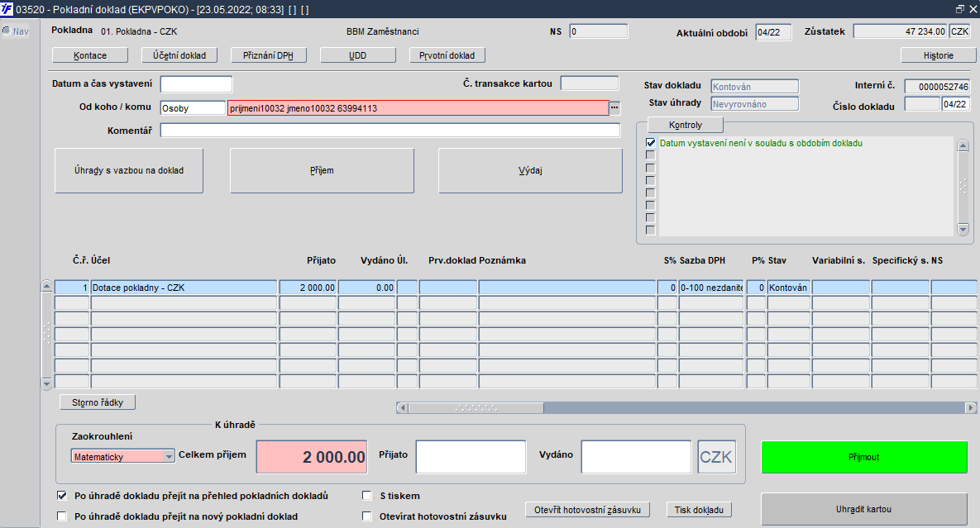Viewport: 980px width, 528px height.
Task: Click the table rows scroll-up arrow
Action: click(x=47, y=286)
